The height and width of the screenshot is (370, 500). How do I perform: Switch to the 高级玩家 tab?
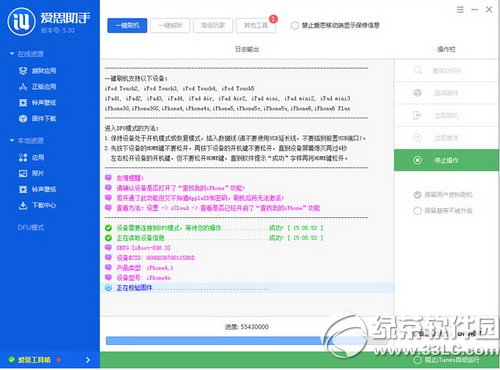[213, 25]
